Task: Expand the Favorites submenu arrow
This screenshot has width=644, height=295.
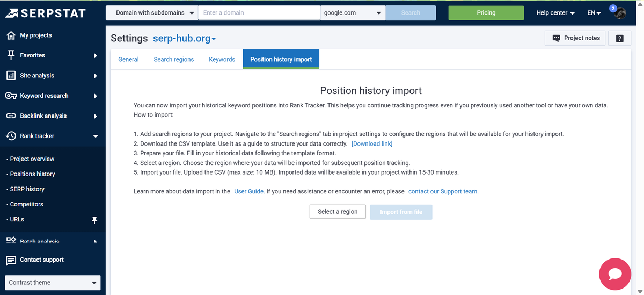Action: (x=95, y=55)
